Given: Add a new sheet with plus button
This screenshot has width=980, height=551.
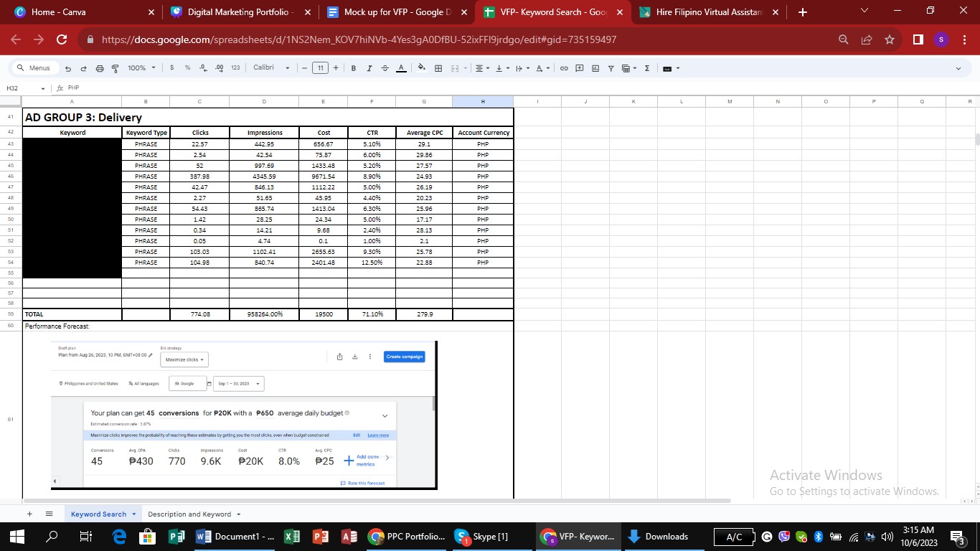Looking at the screenshot, I should [x=29, y=514].
